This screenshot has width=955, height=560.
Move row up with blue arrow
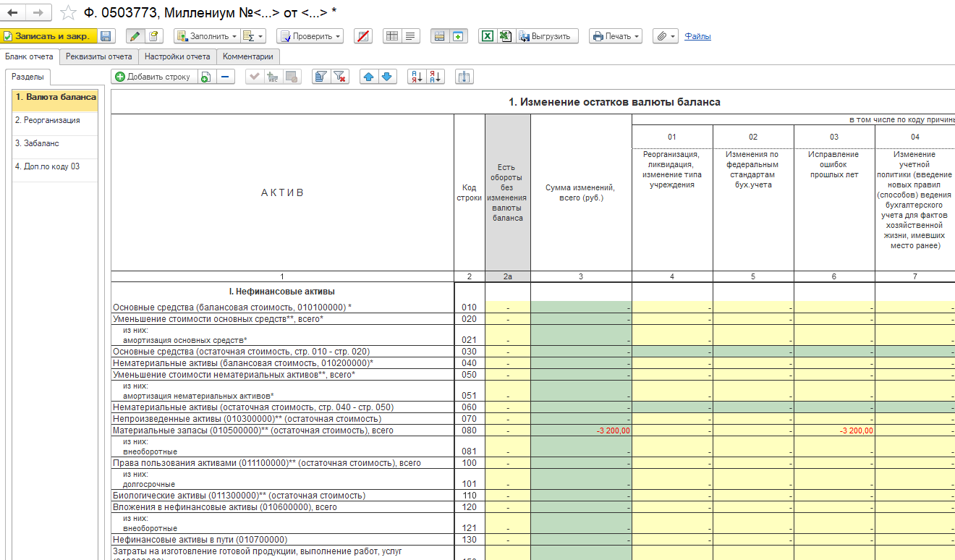pyautogui.click(x=369, y=77)
